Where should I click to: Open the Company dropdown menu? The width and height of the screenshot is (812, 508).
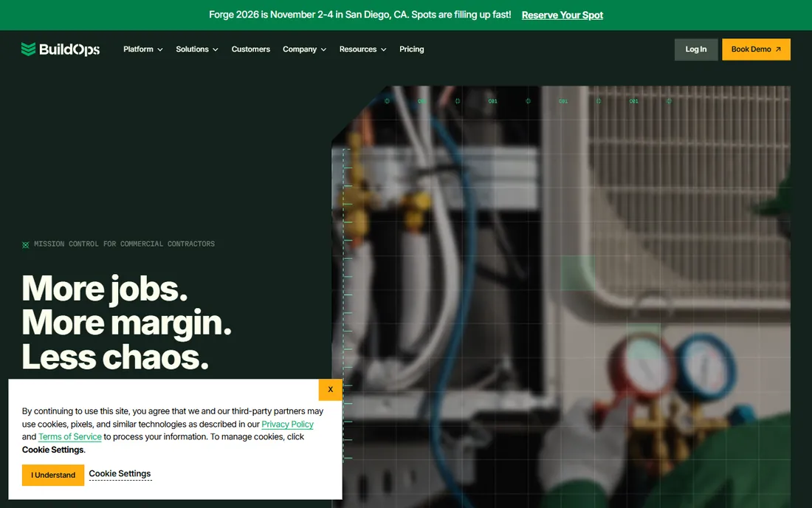[304, 49]
